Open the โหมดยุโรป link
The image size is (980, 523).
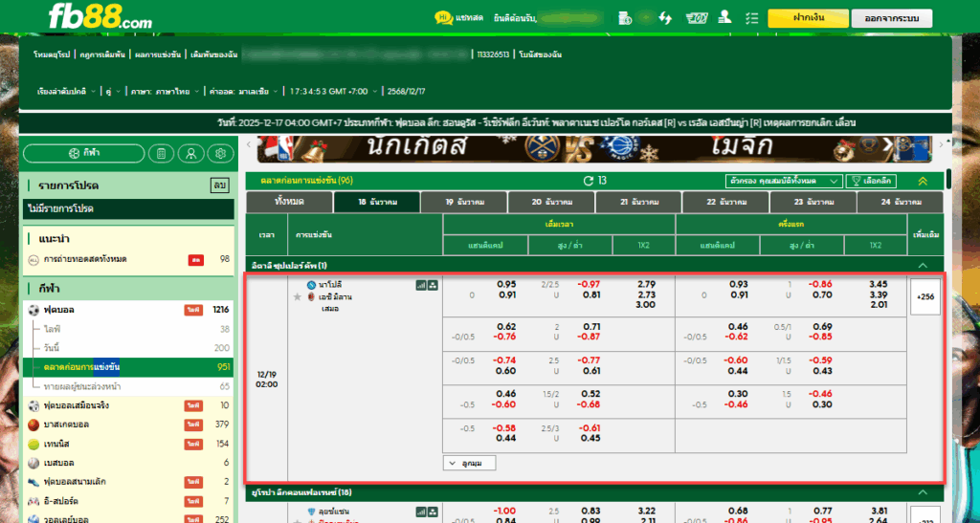click(52, 54)
